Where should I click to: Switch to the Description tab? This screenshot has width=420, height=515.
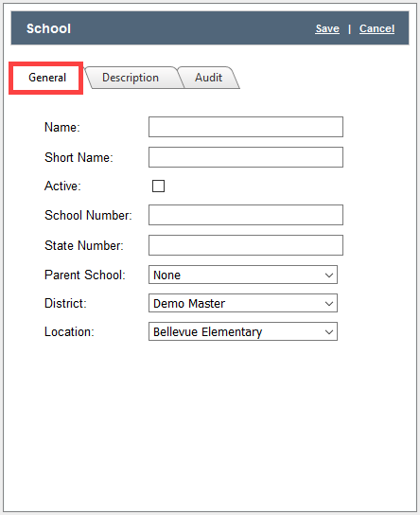point(131,78)
